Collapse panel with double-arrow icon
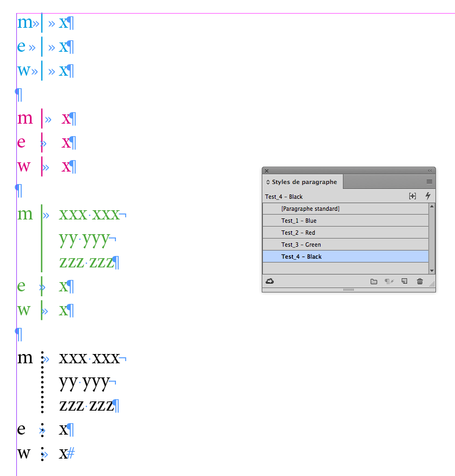Image resolution: width=455 pixels, height=476 pixels. (x=430, y=171)
